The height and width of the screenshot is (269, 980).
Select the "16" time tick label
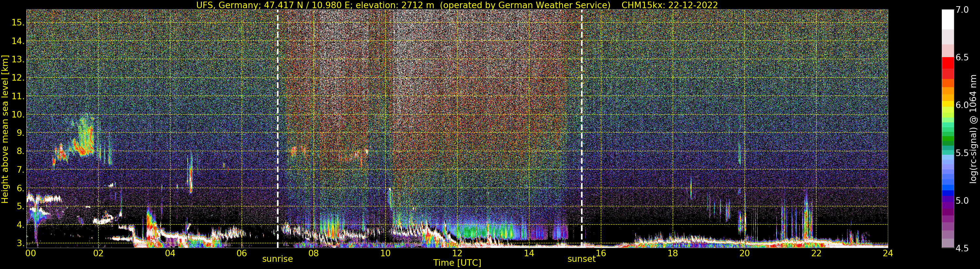pyautogui.click(x=601, y=253)
